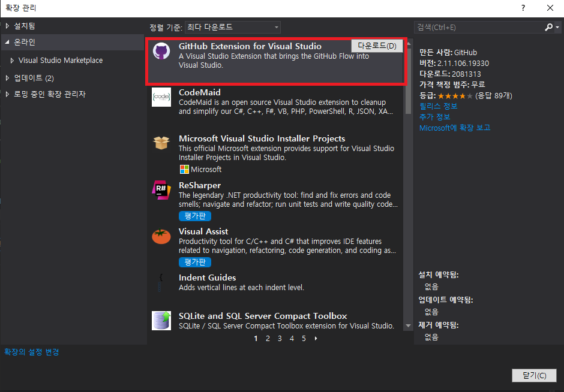Expand the 업데이트 (2) node
The height and width of the screenshot is (392, 564).
[8, 78]
